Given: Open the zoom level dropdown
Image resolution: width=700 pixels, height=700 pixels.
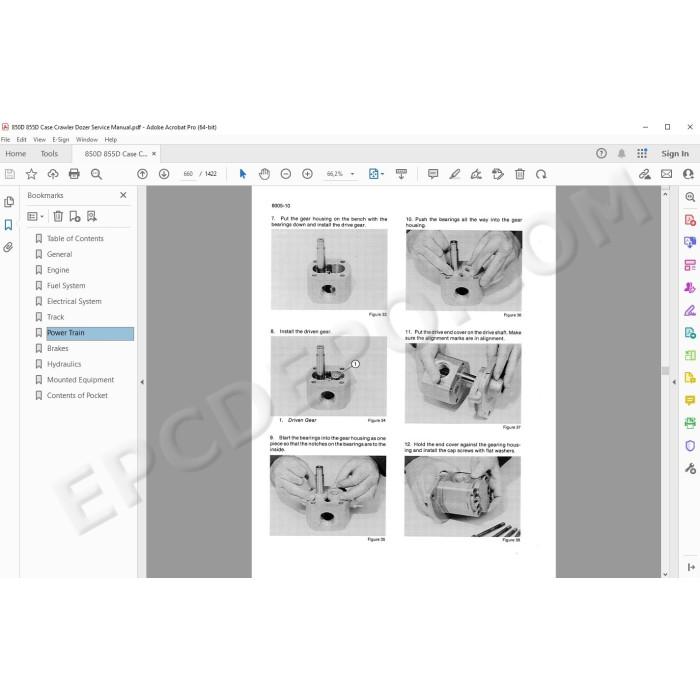Looking at the screenshot, I should pyautogui.click(x=352, y=174).
